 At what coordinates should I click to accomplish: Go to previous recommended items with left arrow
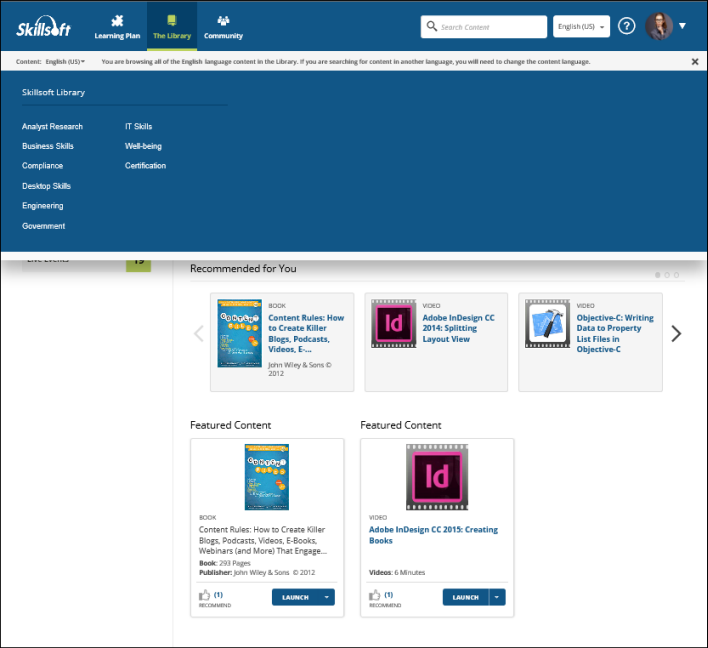[199, 334]
